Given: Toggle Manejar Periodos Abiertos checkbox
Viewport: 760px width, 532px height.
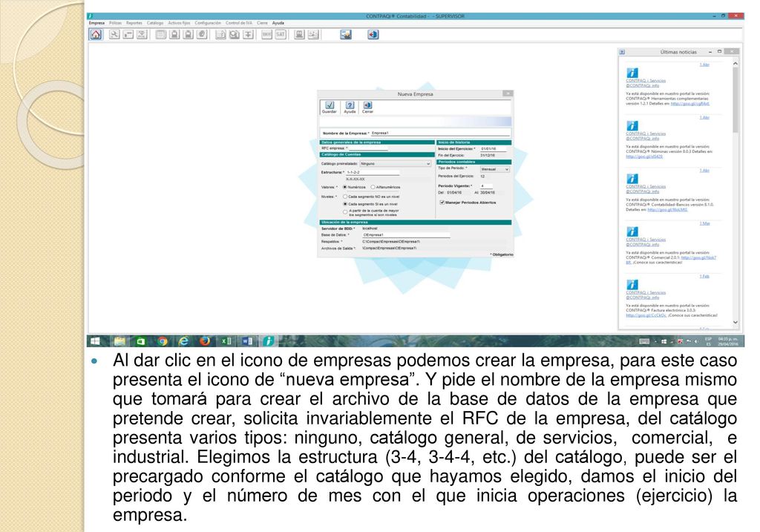Looking at the screenshot, I should 442,203.
